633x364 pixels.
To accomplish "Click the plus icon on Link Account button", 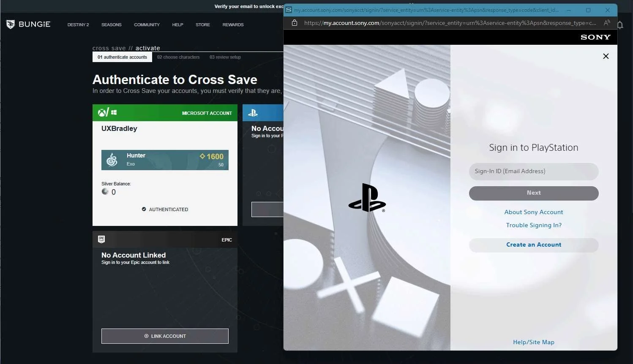I will [146, 336].
